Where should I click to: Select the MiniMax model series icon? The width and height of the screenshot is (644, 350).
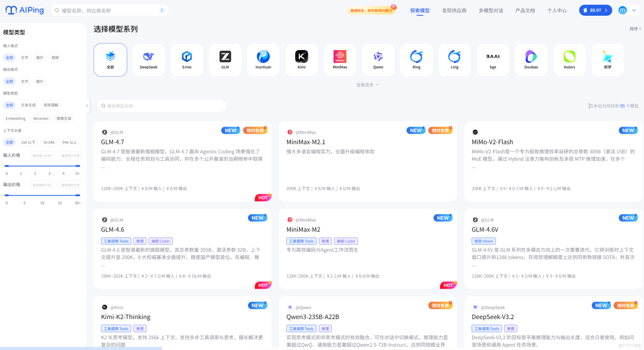coord(339,59)
